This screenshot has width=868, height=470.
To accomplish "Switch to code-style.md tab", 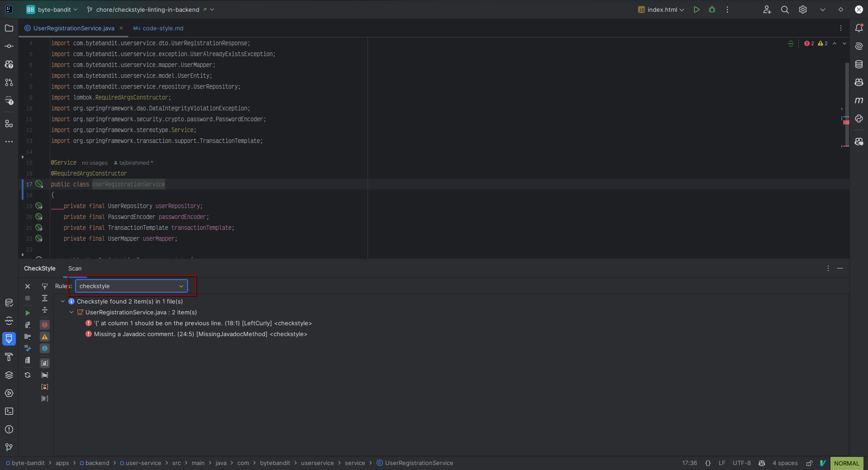I will [x=158, y=28].
